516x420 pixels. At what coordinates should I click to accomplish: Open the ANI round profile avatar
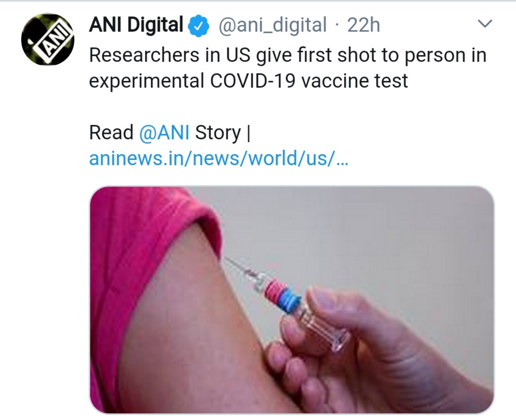point(48,39)
